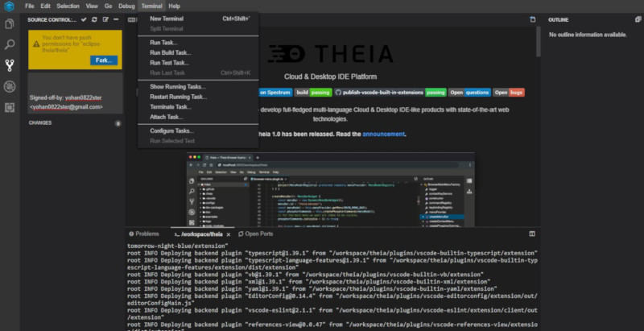Commit changes with the checkmark icon
The image size is (644, 331).
point(84,19)
